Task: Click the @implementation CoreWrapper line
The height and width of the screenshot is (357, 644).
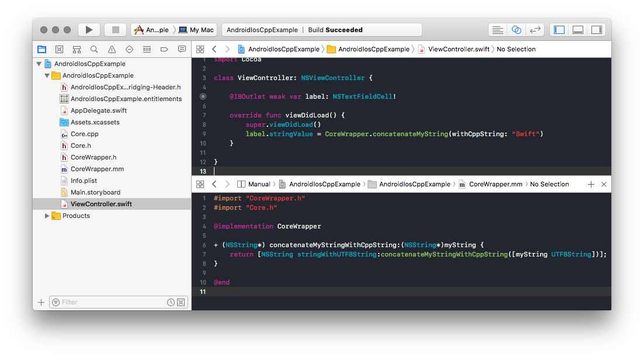Action: [x=268, y=226]
